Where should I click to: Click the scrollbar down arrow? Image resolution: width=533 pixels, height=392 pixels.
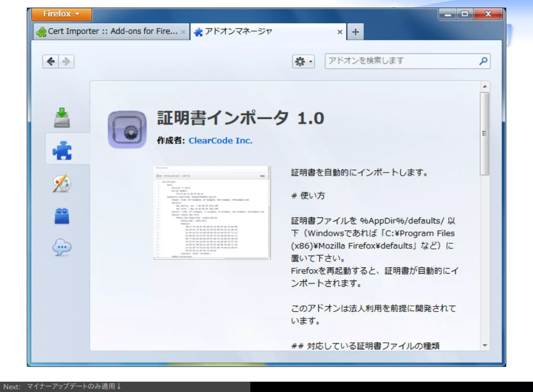[485, 345]
